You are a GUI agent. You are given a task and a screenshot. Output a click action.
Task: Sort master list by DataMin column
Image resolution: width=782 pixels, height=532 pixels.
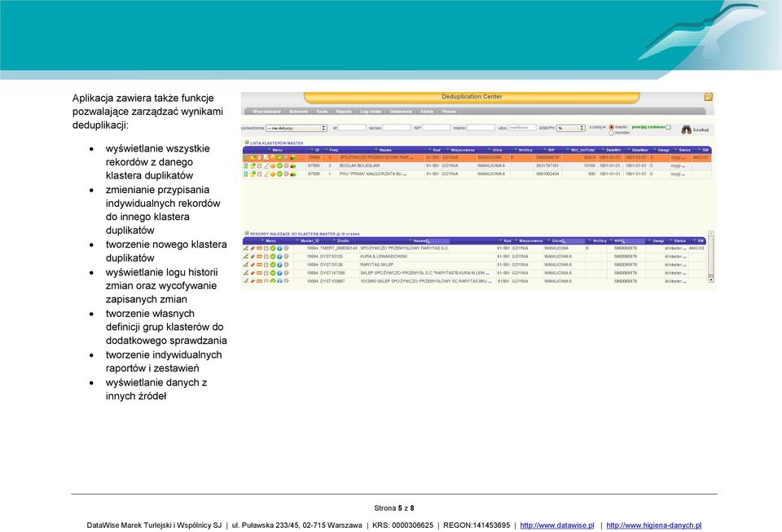(x=613, y=150)
